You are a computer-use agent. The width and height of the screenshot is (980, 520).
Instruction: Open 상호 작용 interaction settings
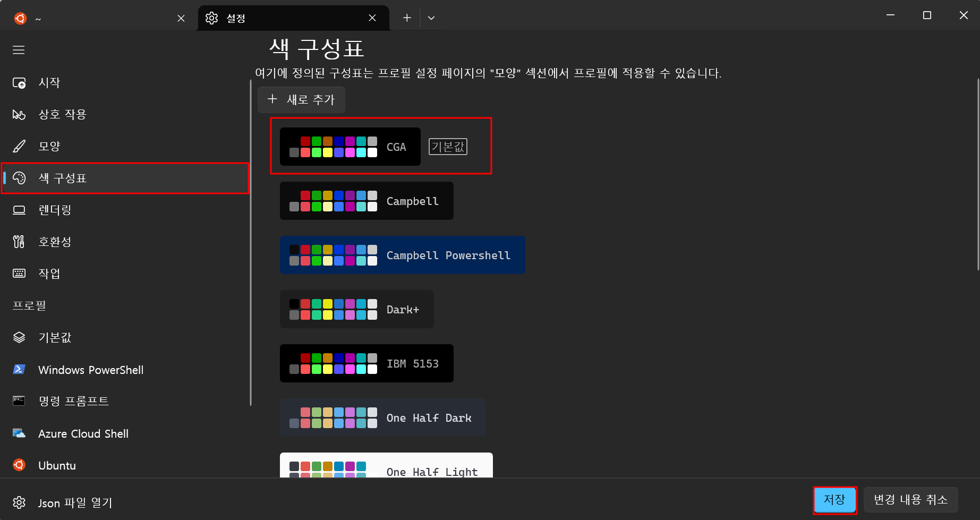[125, 114]
